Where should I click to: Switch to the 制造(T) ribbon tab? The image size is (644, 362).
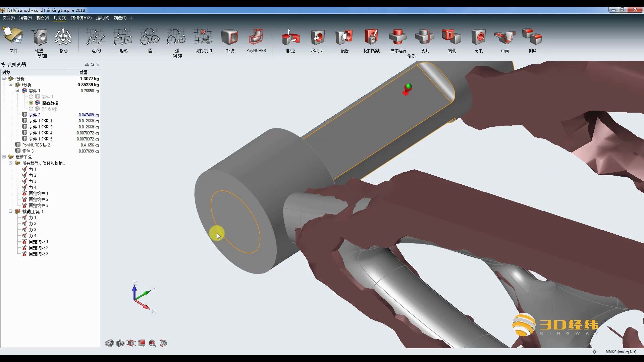(x=120, y=18)
